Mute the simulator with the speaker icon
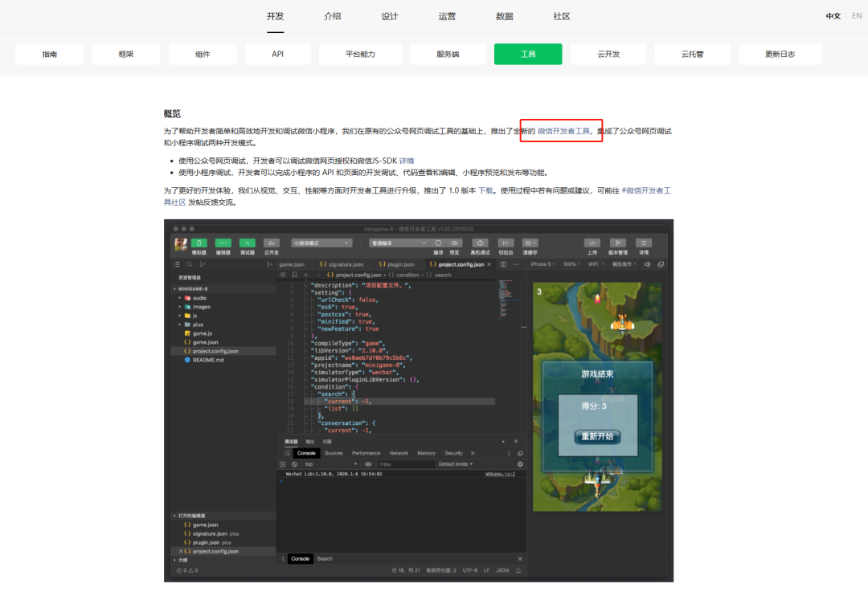Viewport: 868px width, 596px height. pyautogui.click(x=646, y=264)
